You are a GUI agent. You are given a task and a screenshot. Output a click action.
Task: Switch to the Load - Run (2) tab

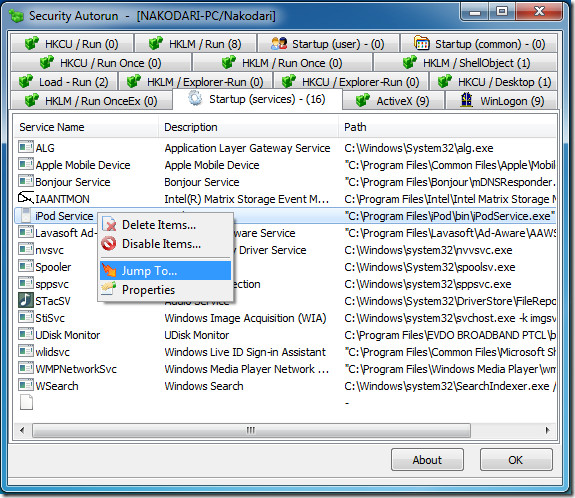[x=64, y=81]
